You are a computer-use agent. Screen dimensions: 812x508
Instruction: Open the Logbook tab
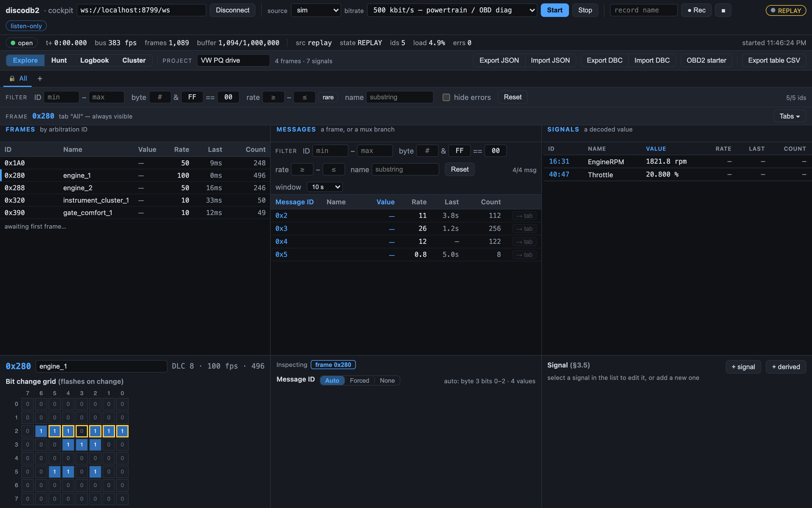(x=94, y=60)
